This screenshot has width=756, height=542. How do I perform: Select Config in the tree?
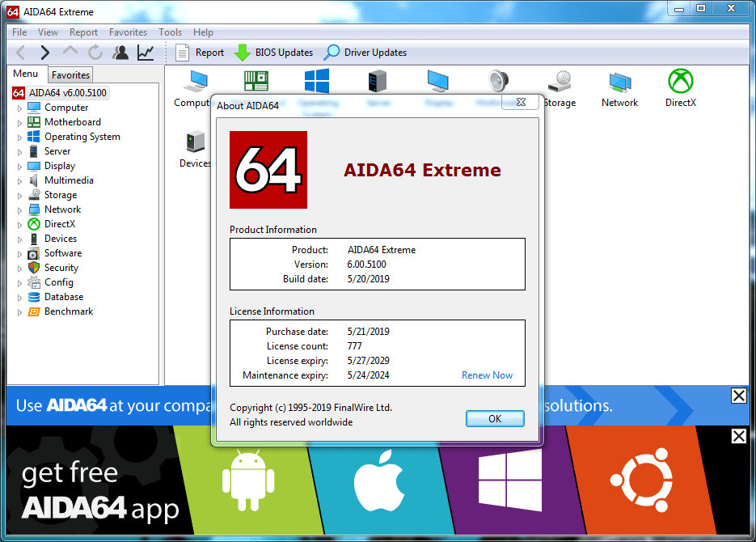(x=59, y=282)
